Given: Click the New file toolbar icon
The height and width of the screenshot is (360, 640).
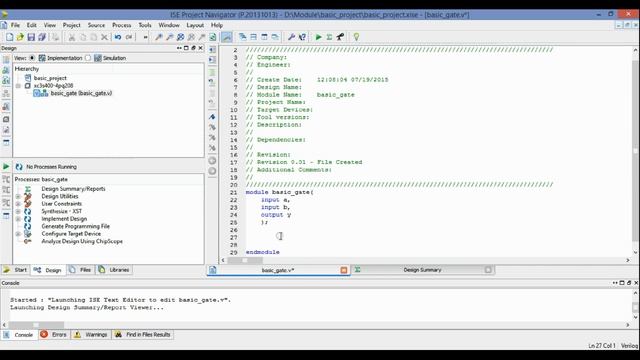Looking at the screenshot, I should click(x=9, y=37).
